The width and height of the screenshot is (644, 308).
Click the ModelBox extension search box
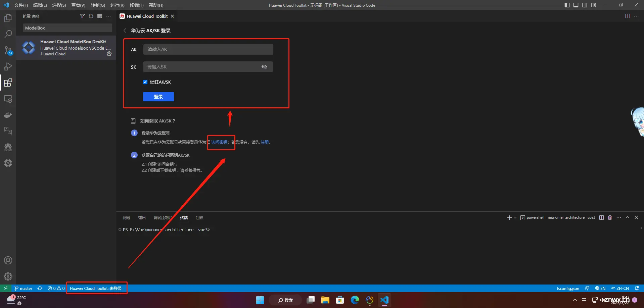(x=67, y=28)
